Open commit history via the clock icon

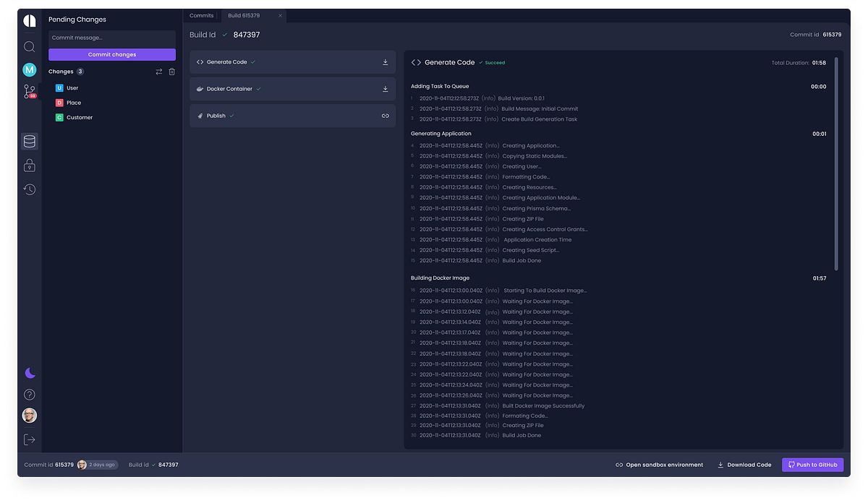[x=29, y=189]
